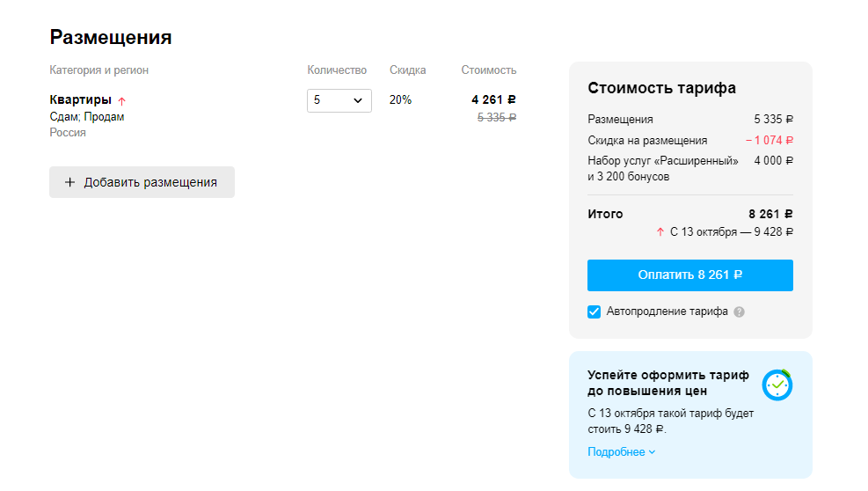Toggle the Автопродление тарифа checkbox
The width and height of the screenshot is (868, 491).
tap(594, 311)
